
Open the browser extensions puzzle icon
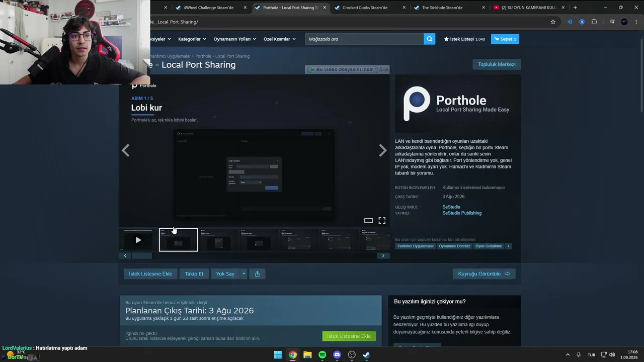[594, 22]
